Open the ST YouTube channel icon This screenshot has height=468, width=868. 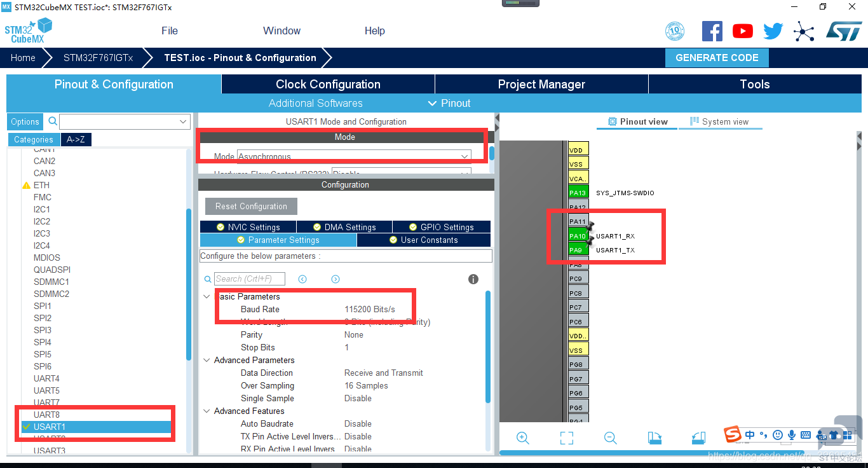pos(742,31)
